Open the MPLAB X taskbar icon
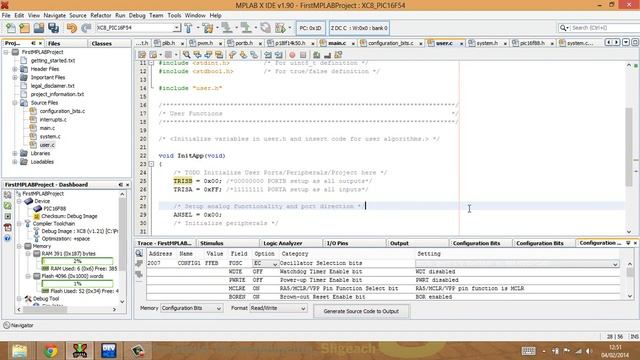The height and width of the screenshot is (360, 640). point(80,351)
